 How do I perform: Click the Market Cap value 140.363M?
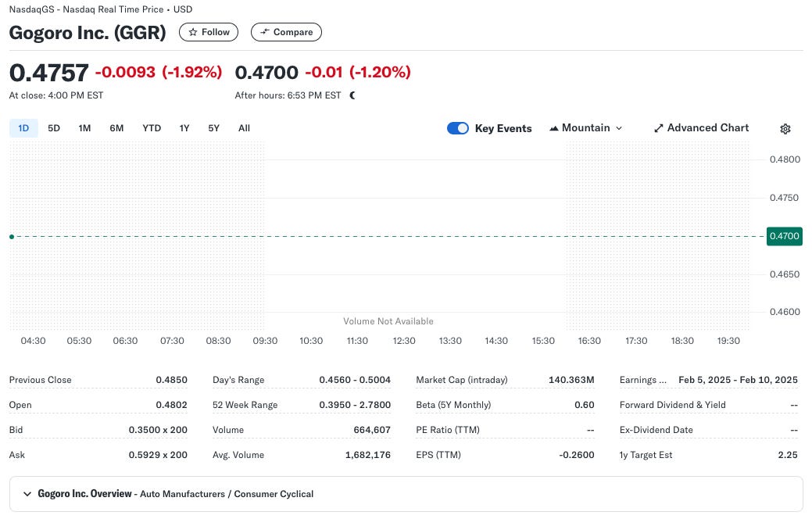(571, 380)
